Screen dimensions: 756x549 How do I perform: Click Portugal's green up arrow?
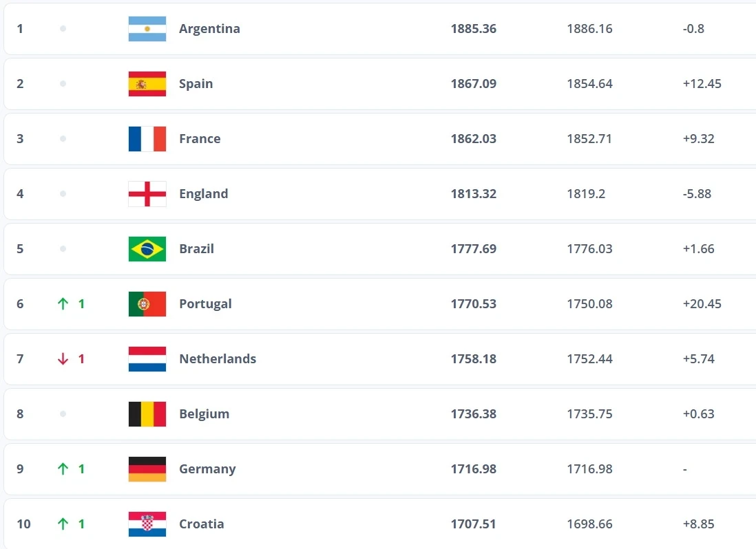pyautogui.click(x=63, y=304)
